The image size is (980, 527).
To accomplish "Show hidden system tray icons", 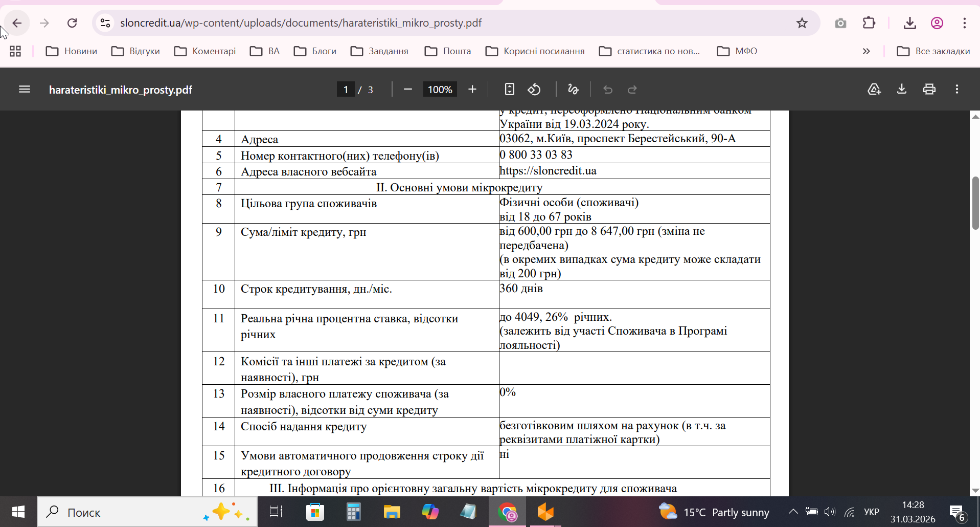I will [x=793, y=512].
